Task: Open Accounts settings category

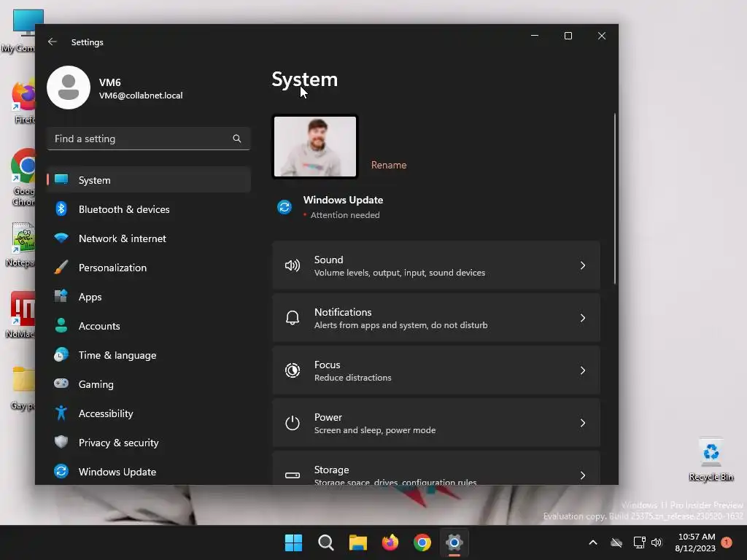Action: [149, 326]
